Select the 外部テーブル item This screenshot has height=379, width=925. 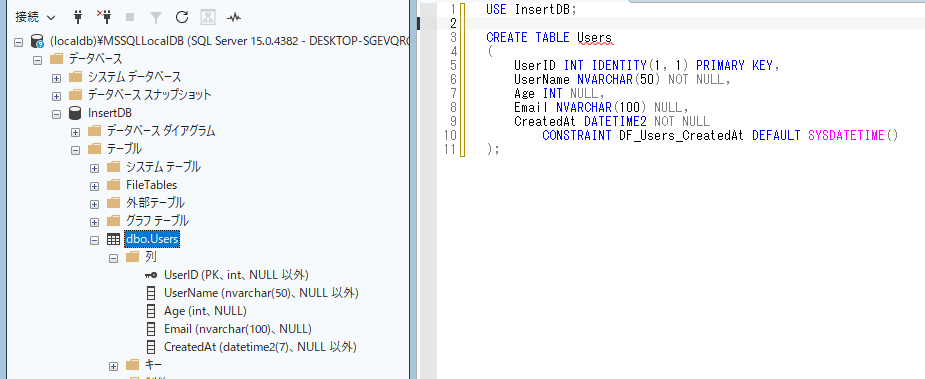coord(155,203)
